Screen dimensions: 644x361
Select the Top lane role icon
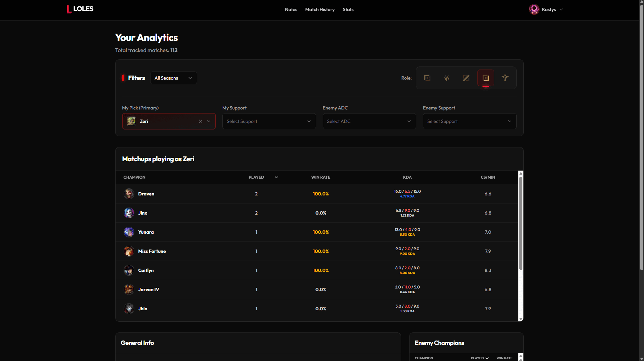click(x=427, y=78)
